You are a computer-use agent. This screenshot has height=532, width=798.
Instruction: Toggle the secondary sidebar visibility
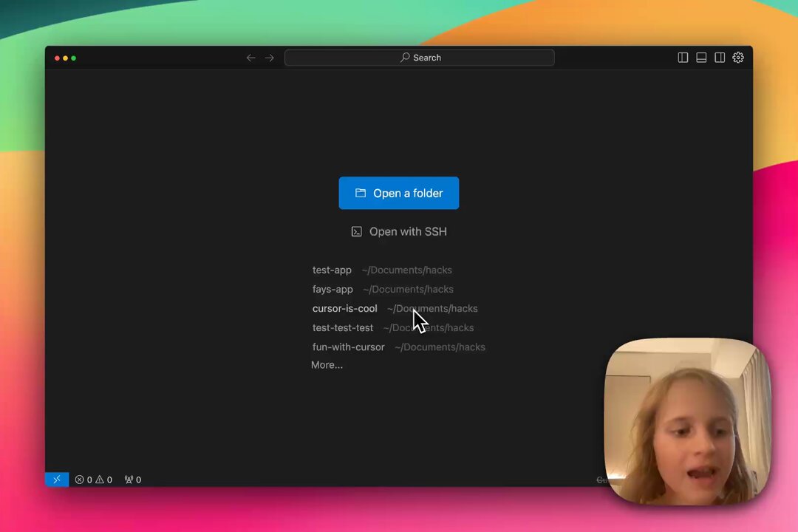720,58
